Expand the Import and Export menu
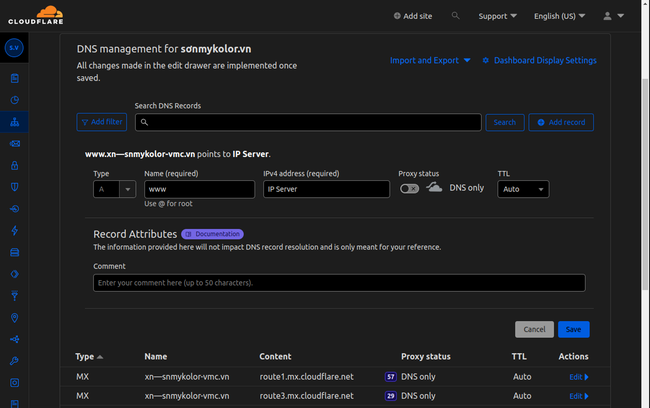Image resolution: width=650 pixels, height=408 pixels. 430,61
